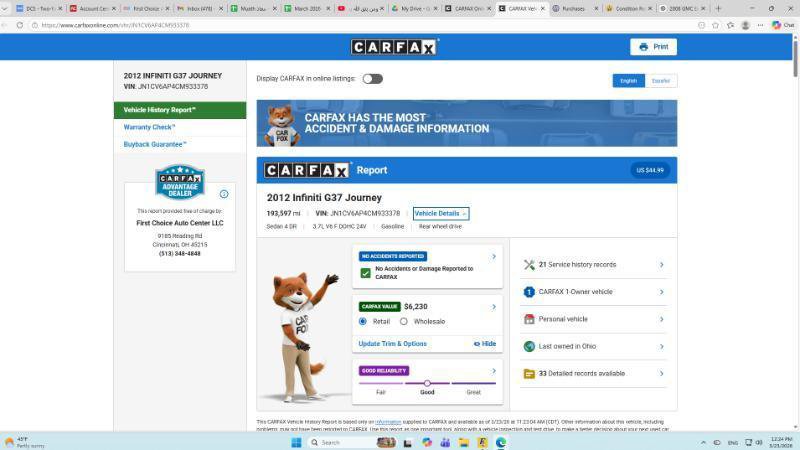Select the Retail radio button
800x450 pixels.
pos(363,321)
